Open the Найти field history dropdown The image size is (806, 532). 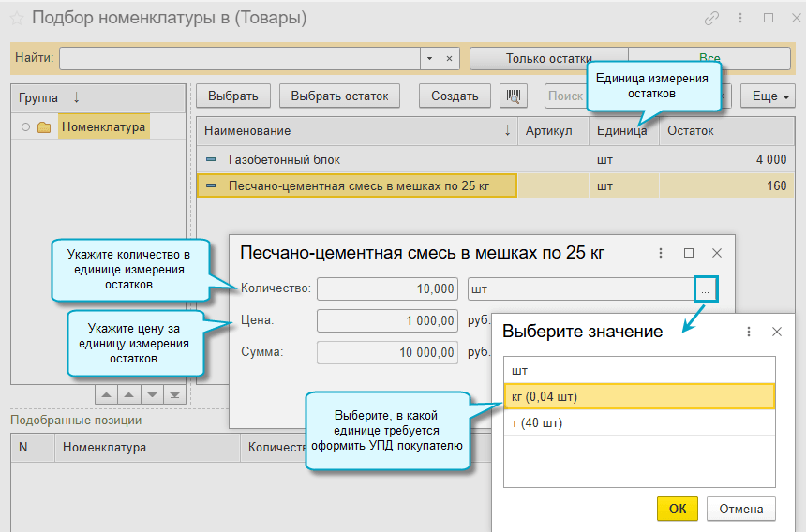[430, 59]
